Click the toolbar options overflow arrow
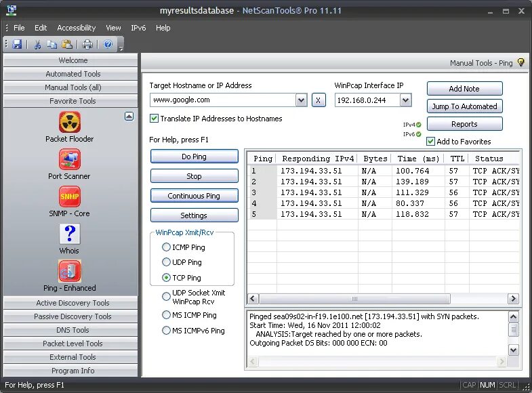 pyautogui.click(x=121, y=49)
